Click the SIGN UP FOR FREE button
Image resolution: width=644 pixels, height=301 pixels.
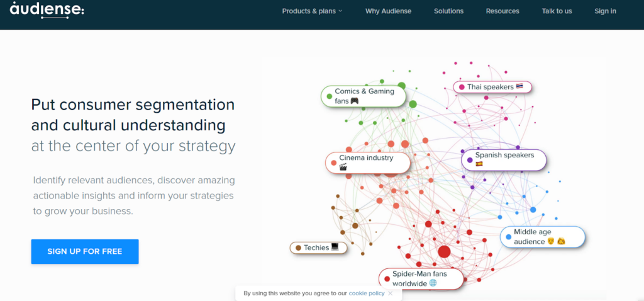click(85, 251)
